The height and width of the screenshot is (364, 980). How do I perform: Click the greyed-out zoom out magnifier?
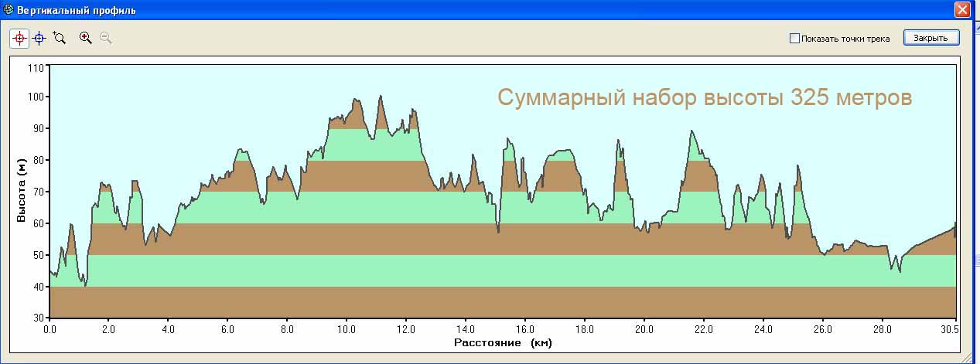click(106, 38)
